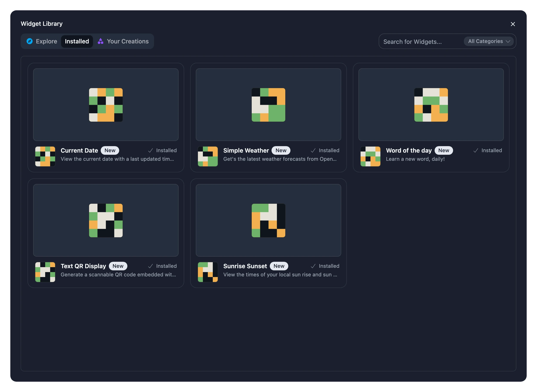
Task: Click description "Get's the latest weather forecasts from Open..."
Action: (x=280, y=159)
